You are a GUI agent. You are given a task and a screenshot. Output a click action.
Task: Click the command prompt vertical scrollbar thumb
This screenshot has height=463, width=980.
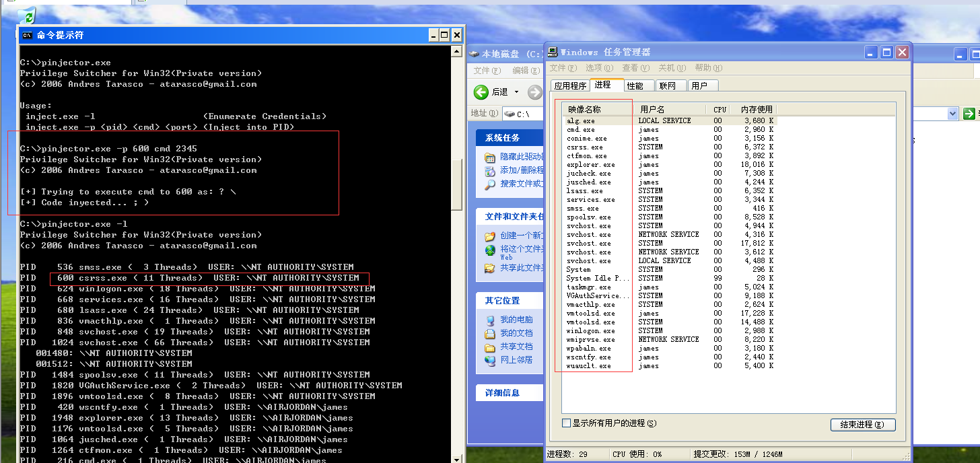point(457,184)
